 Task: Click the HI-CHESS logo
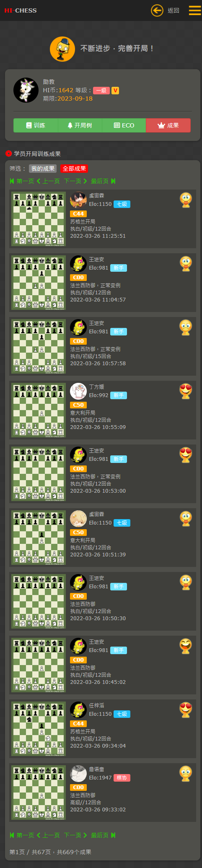[x=21, y=10]
